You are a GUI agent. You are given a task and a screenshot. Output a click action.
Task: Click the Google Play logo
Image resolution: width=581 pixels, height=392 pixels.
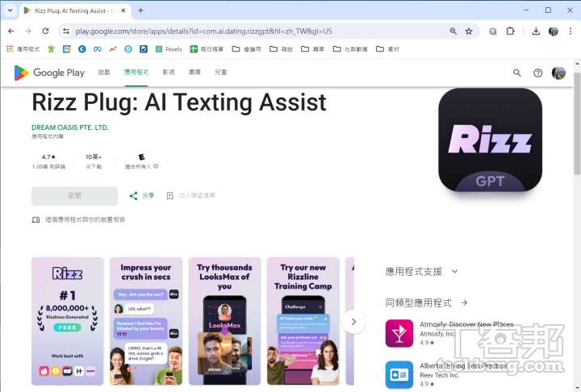coord(49,73)
